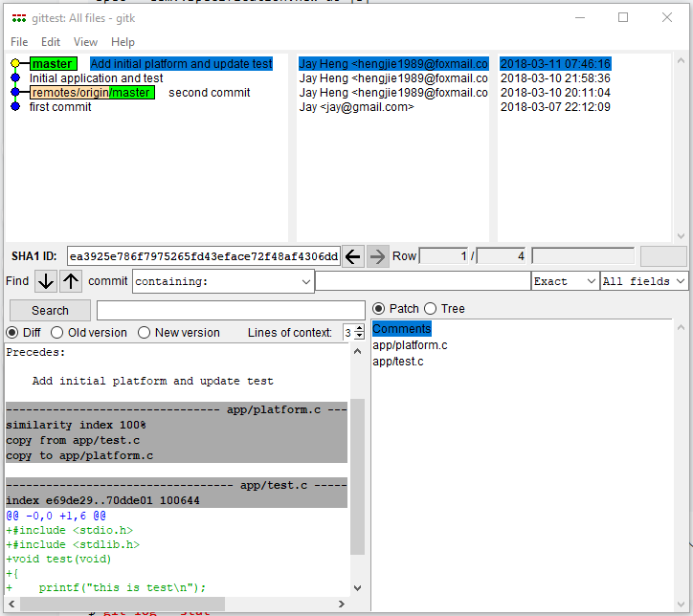693x616 pixels.
Task: Select the 'second commit' row
Action: 209,92
